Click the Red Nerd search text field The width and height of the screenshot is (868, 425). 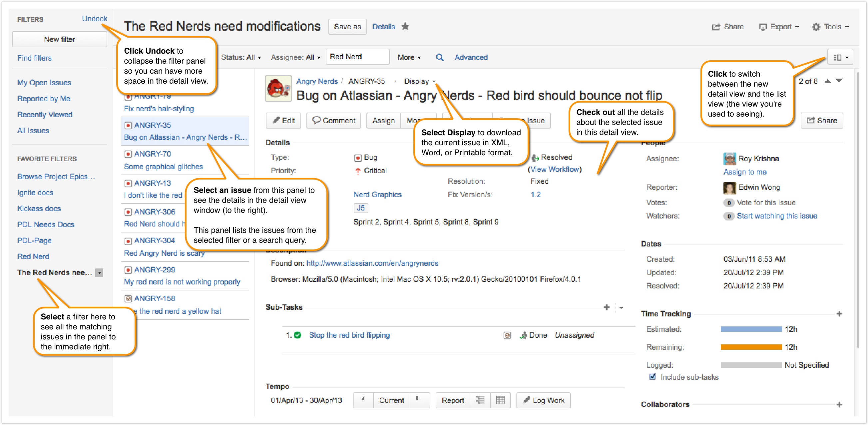point(357,57)
